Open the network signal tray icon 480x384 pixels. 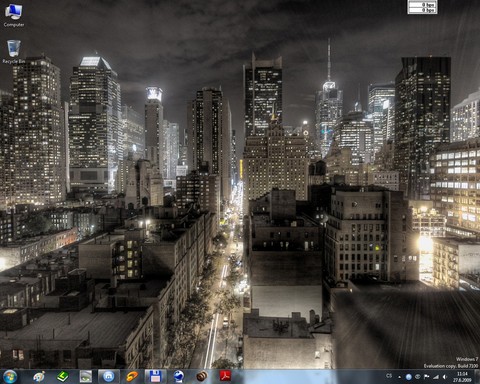tap(435, 377)
